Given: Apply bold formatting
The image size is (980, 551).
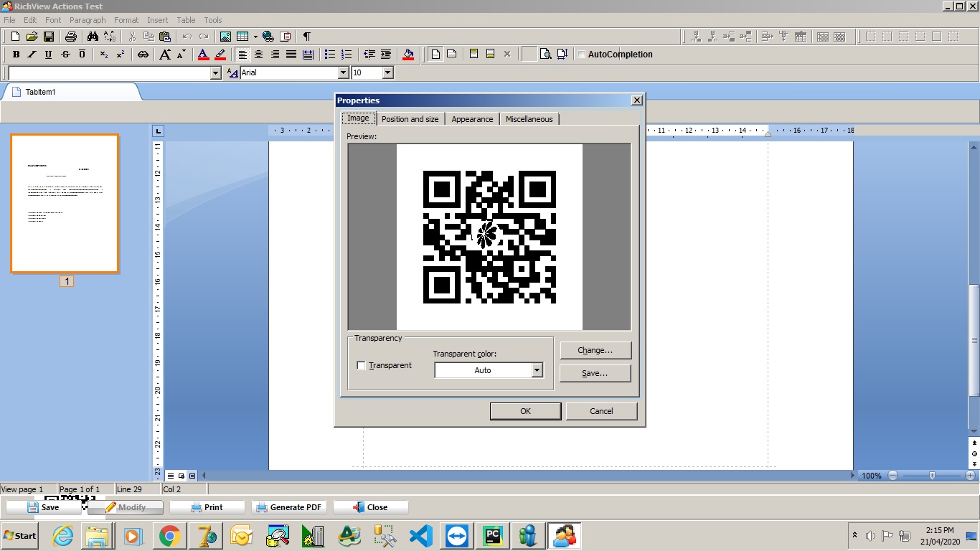Looking at the screenshot, I should coord(16,55).
